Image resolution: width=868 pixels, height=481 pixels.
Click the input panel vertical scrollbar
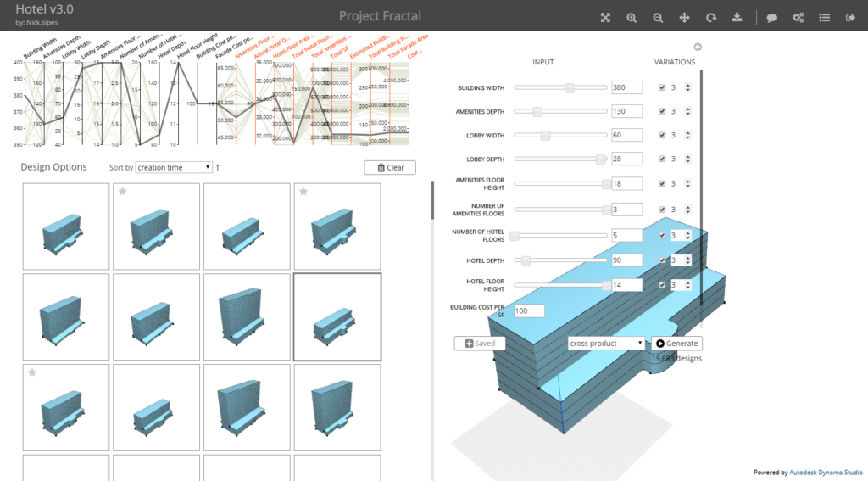pos(701,187)
